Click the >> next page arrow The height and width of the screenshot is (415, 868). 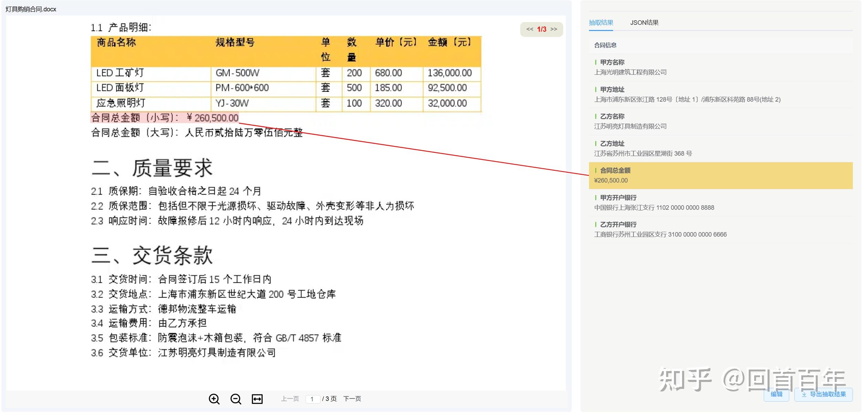(554, 29)
